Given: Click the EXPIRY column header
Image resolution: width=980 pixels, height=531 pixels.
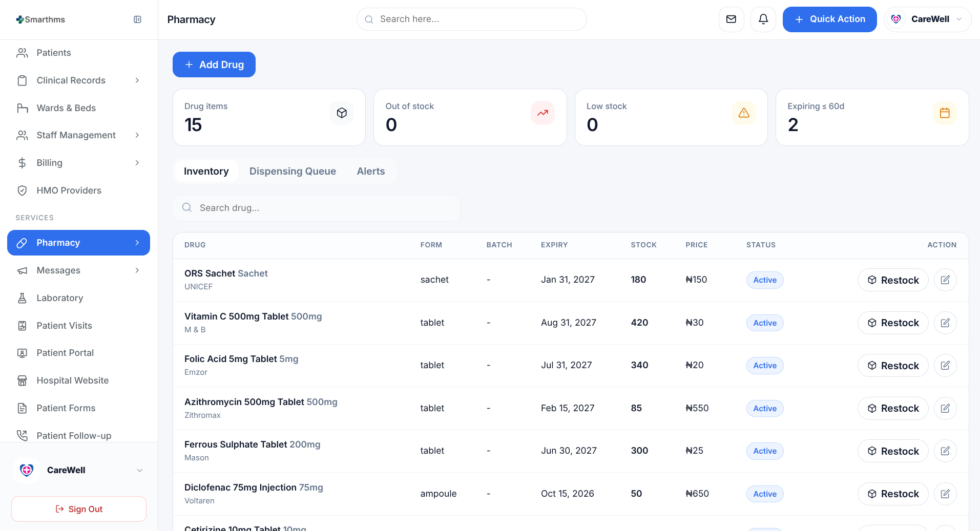Looking at the screenshot, I should [554, 245].
